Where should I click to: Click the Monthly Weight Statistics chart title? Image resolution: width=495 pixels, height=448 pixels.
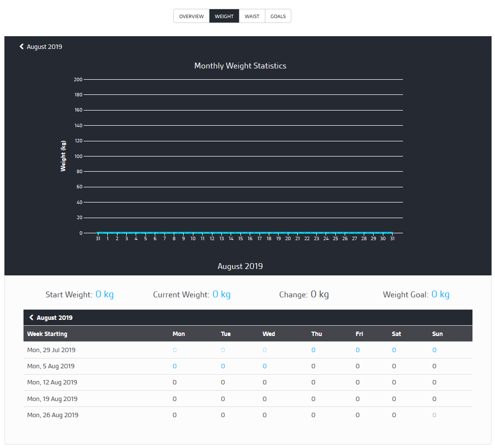point(240,66)
